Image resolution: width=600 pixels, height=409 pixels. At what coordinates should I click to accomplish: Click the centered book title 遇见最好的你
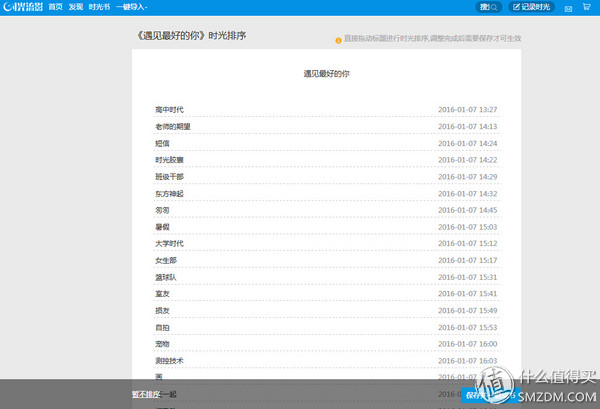326,74
